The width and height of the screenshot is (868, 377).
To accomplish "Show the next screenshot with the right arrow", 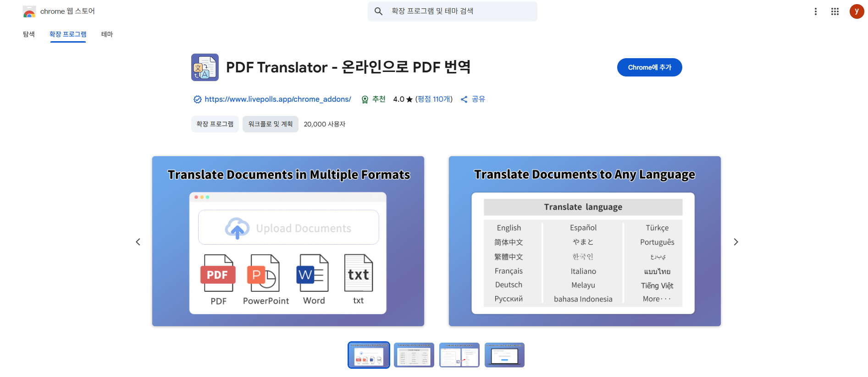I will tap(736, 242).
